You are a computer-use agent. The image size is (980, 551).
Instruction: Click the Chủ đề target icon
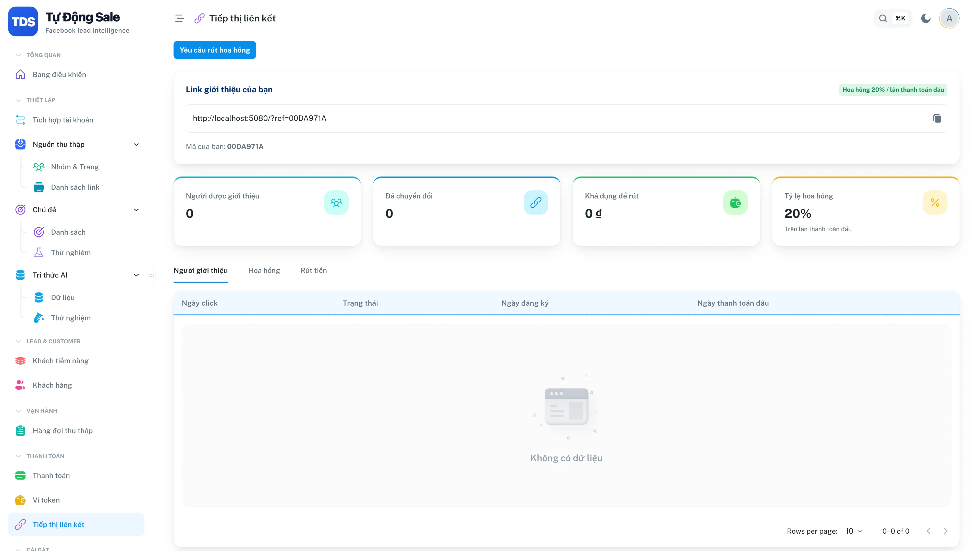click(20, 210)
